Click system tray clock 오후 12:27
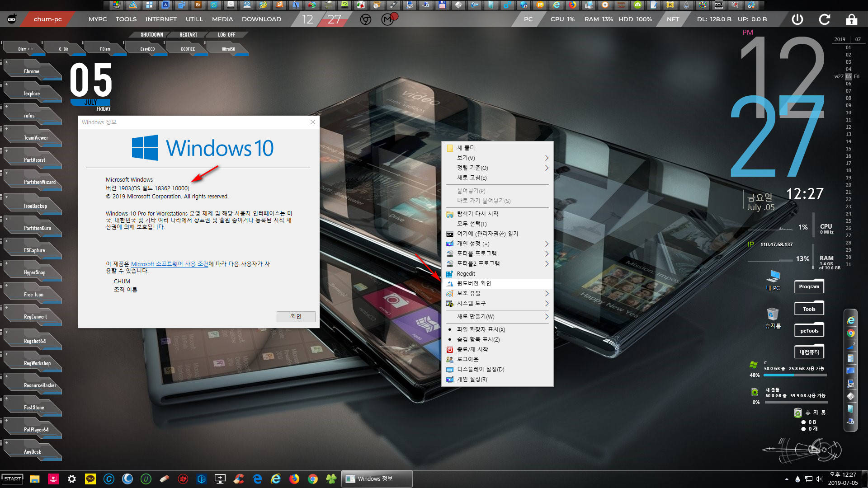 pos(843,479)
